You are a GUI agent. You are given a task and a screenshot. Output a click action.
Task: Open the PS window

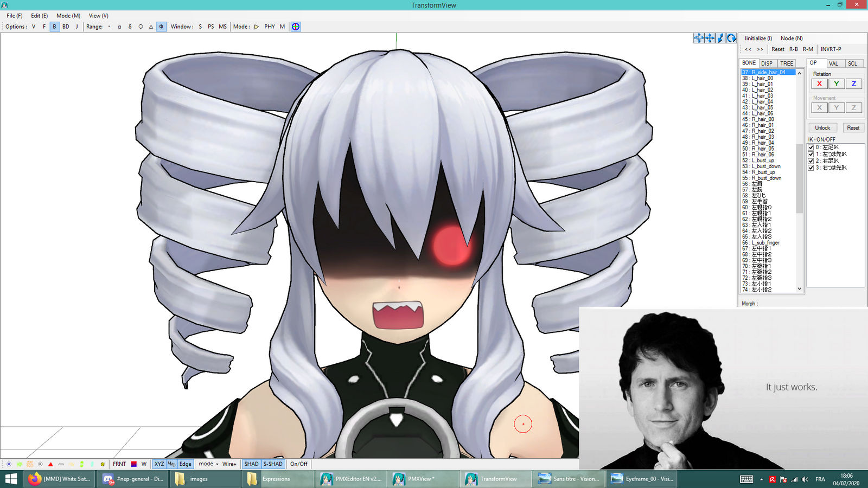(210, 27)
